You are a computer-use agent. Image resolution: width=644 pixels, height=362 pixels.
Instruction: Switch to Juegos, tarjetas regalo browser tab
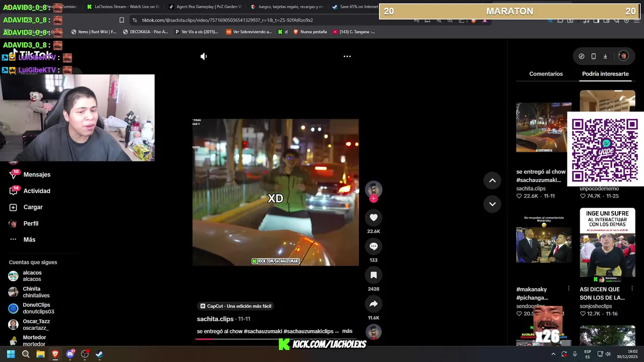pyautogui.click(x=286, y=7)
